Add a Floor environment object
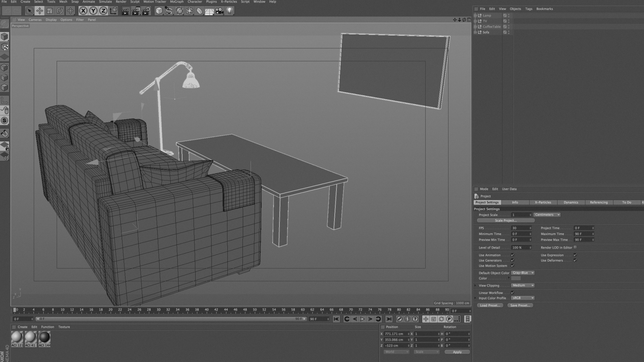The image size is (644, 362). [x=209, y=11]
